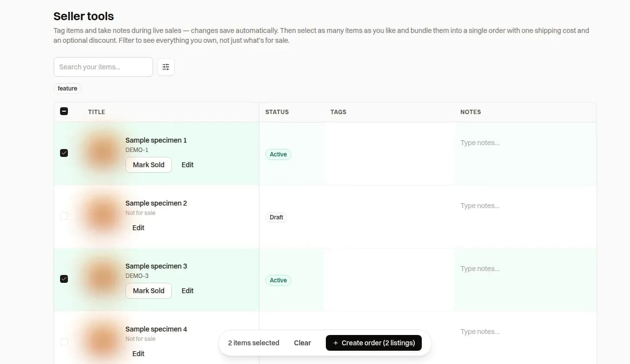Click the Draft status badge for Sample specimen 2

[277, 217]
